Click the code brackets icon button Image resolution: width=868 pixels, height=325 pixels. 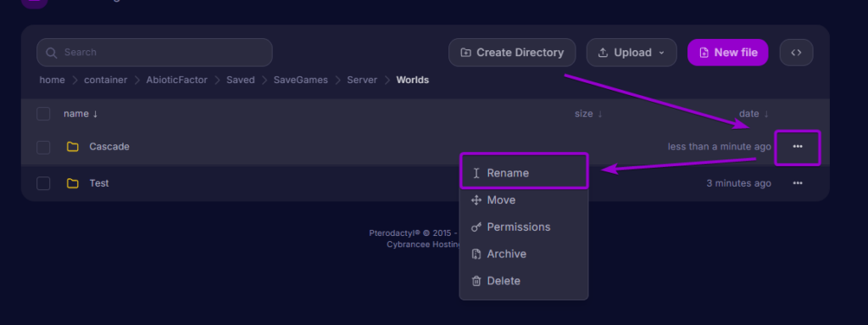796,53
